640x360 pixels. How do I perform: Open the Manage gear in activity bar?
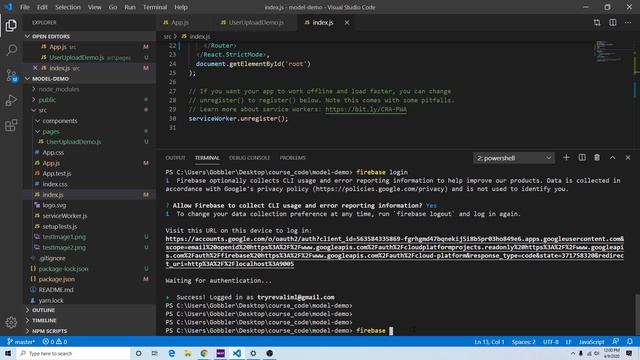click(11, 322)
